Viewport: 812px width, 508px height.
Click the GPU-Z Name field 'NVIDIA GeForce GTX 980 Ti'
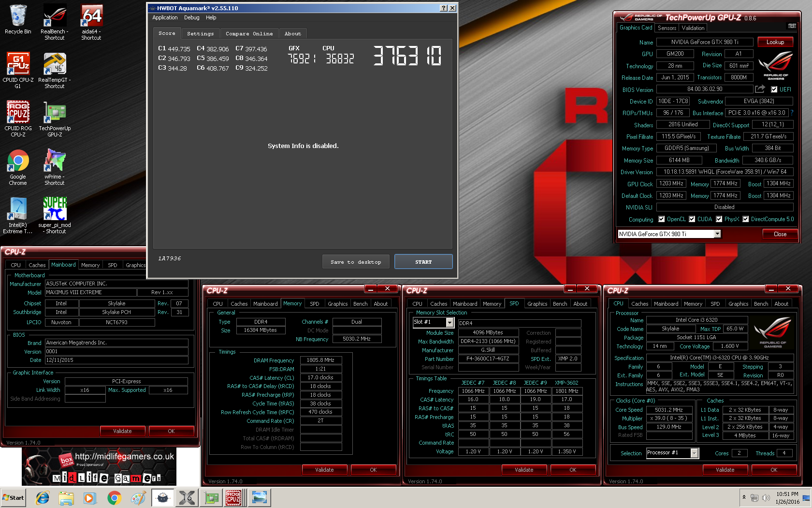[x=704, y=42]
